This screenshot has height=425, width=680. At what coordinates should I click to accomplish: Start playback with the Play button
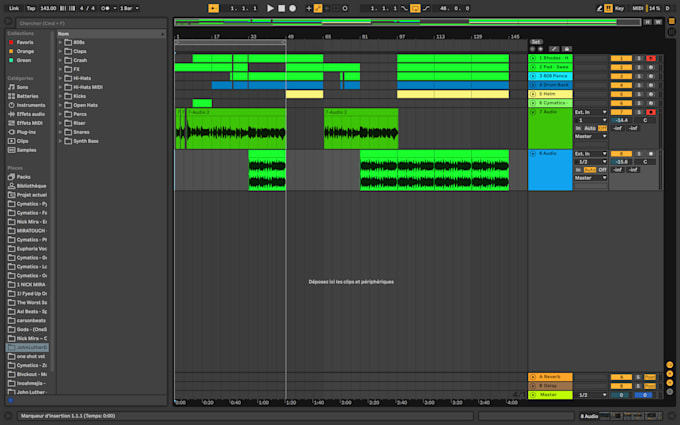pos(270,8)
